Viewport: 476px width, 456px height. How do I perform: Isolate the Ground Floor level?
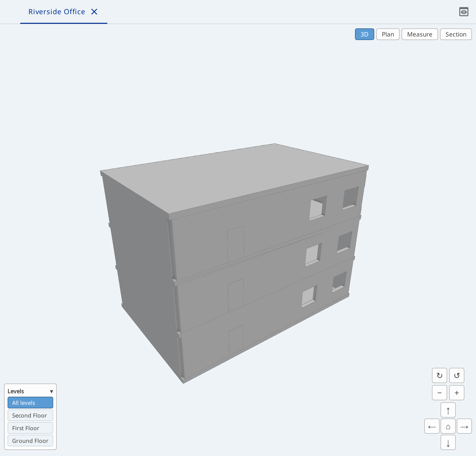pyautogui.click(x=30, y=441)
